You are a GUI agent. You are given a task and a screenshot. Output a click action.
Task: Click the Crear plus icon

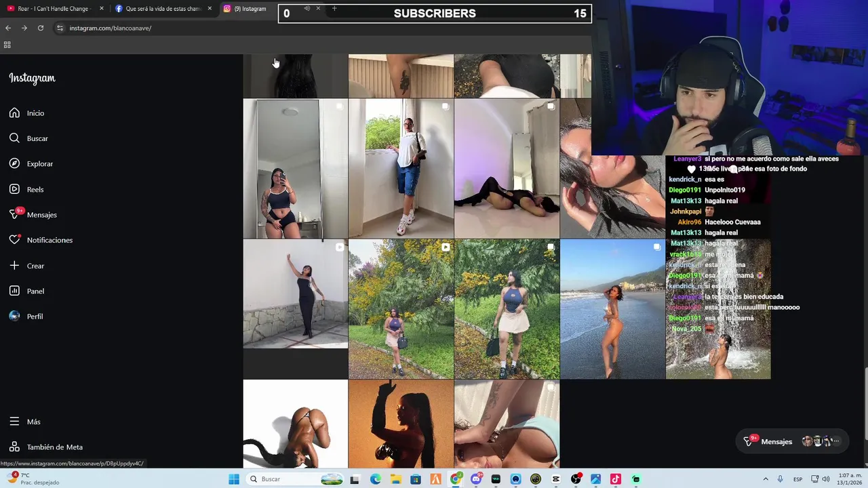[14, 266]
